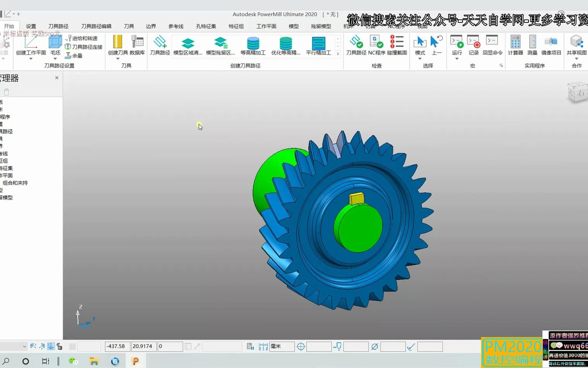Viewport: 588px width, 368px height.
Task: Expand the 创建刀具 dropdown arrow
Action: coord(118,59)
